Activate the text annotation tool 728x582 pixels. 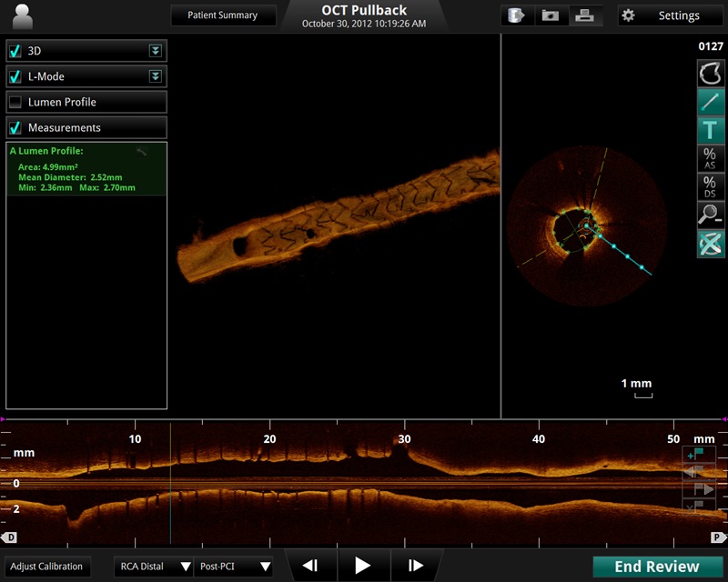[711, 130]
